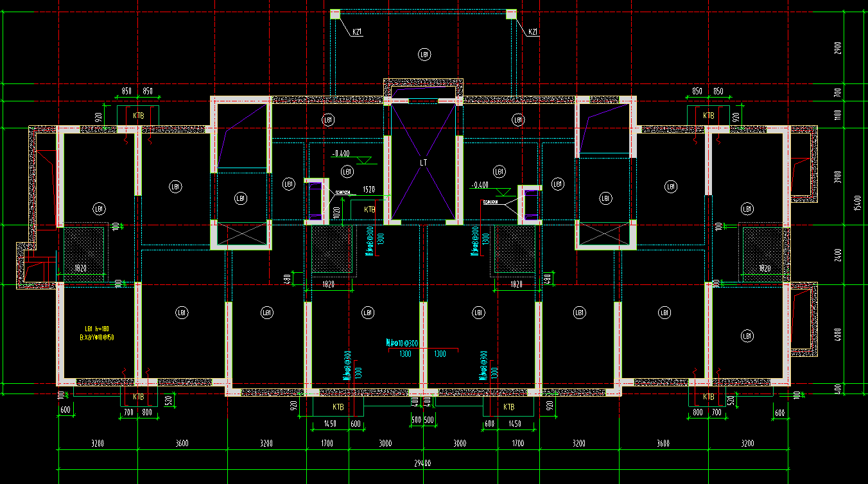Select the 29400 overall width dimension

422,464
